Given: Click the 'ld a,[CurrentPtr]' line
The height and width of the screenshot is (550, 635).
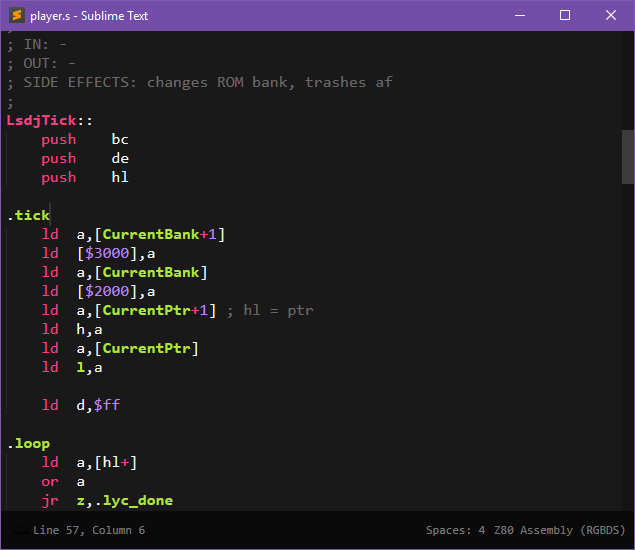Looking at the screenshot, I should coord(120,348).
